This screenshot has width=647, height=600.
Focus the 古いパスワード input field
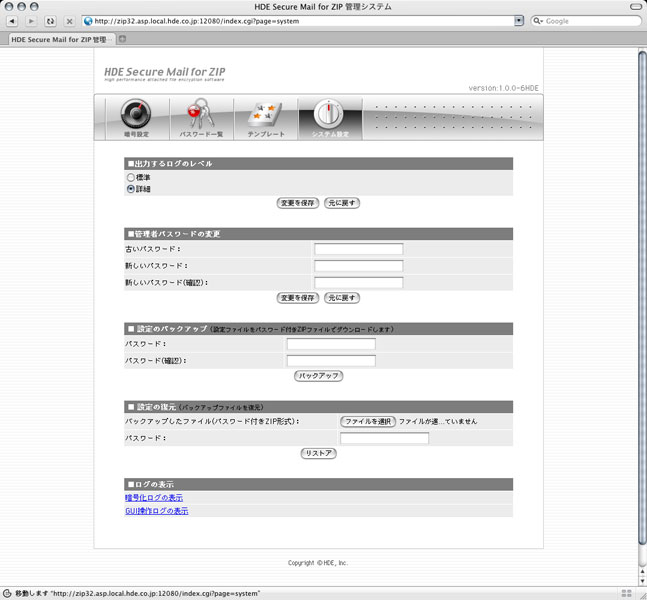click(x=359, y=249)
